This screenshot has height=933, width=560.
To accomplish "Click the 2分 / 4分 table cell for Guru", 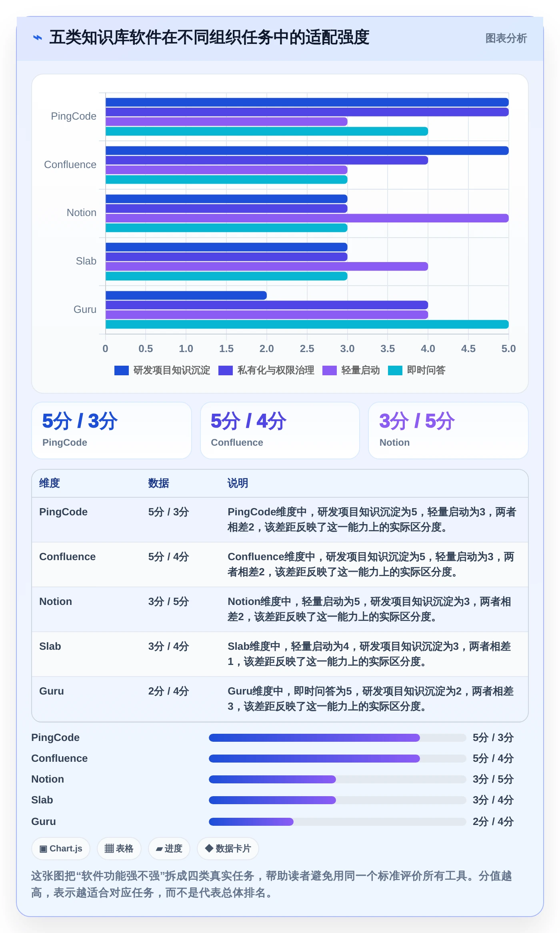I will [x=168, y=691].
